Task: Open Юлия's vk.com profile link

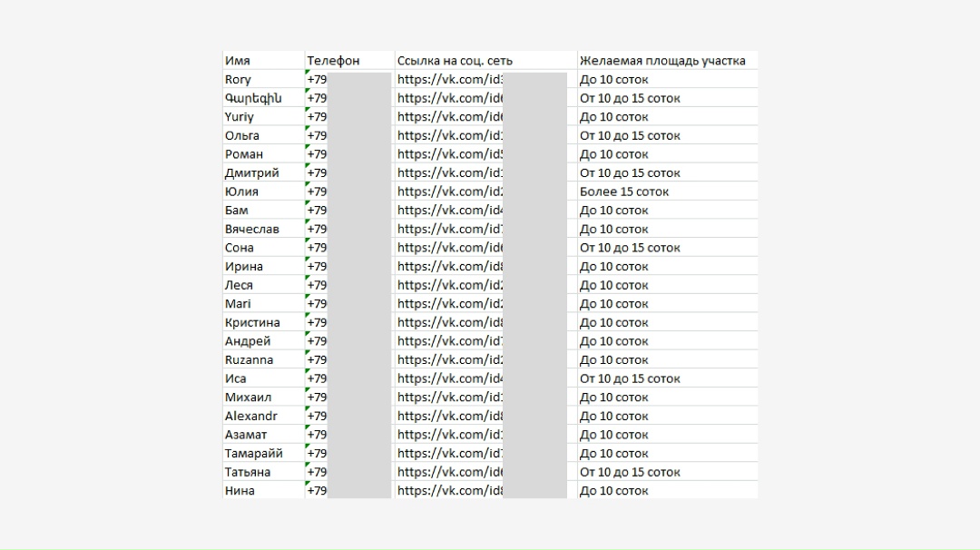Action: [450, 192]
